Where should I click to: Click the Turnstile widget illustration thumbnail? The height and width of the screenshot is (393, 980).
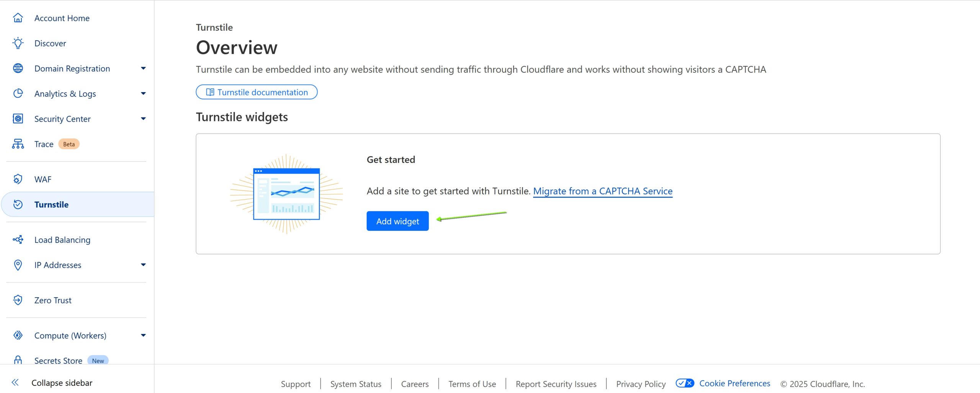(x=286, y=194)
